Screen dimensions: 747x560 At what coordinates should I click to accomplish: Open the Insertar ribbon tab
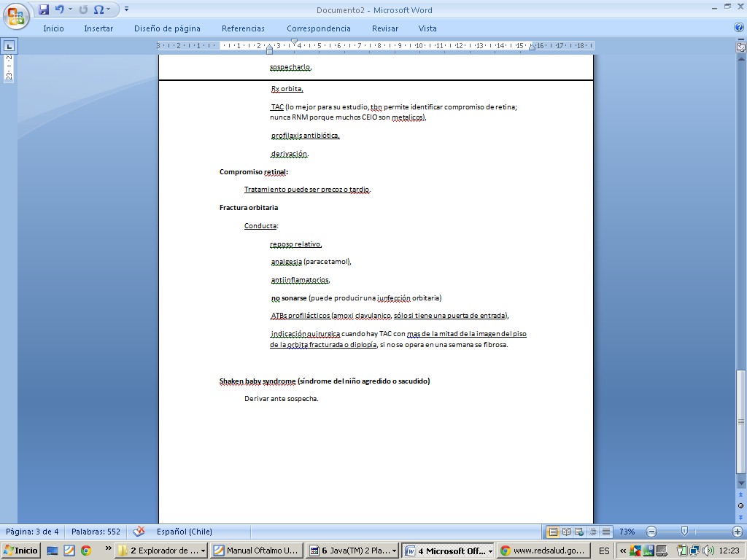98,28
